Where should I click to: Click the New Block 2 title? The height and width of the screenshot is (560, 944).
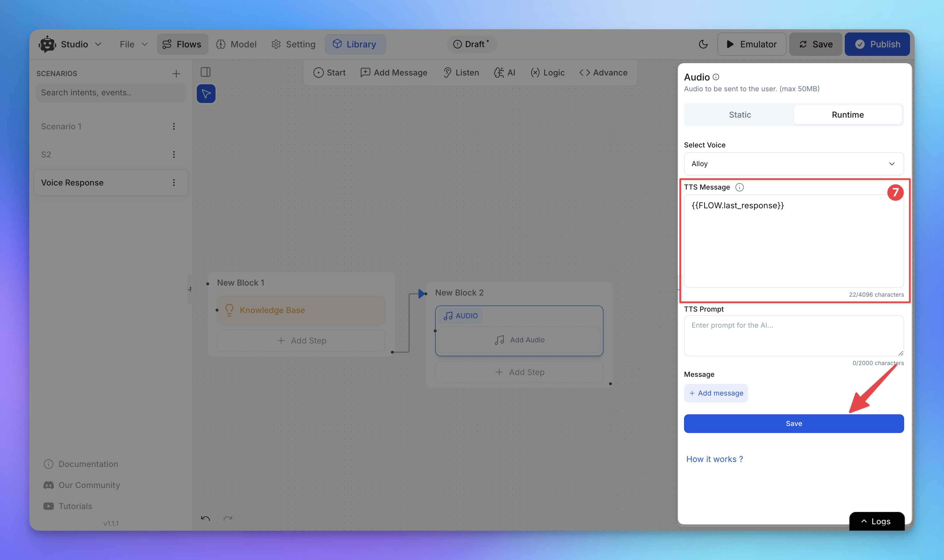[x=459, y=293]
